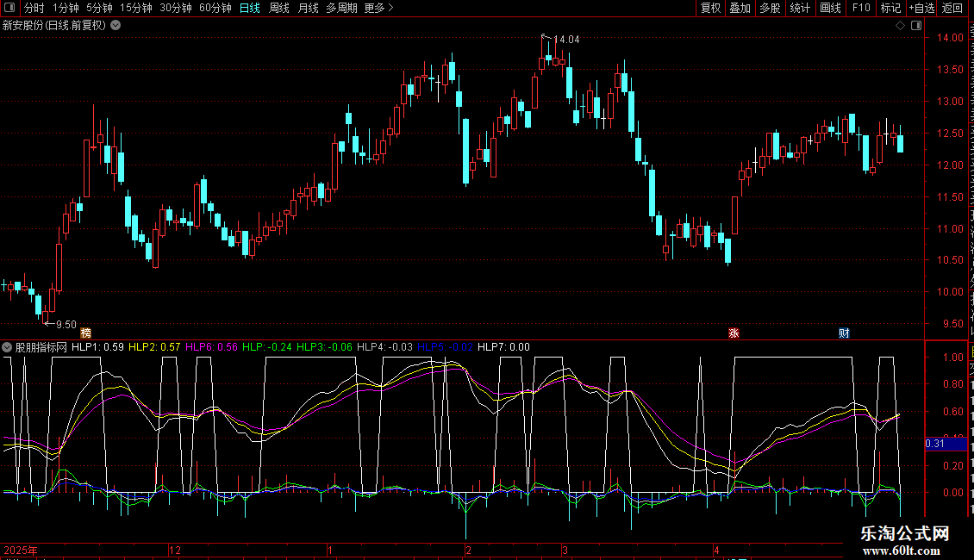This screenshot has width=974, height=560.
Task: Click the 12.00 tick on the price axis
Action: (x=950, y=165)
